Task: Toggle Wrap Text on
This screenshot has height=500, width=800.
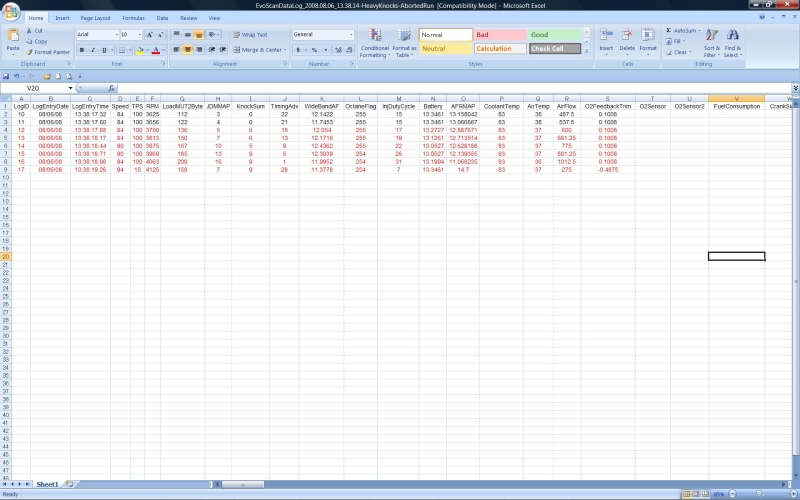Action: (248, 34)
